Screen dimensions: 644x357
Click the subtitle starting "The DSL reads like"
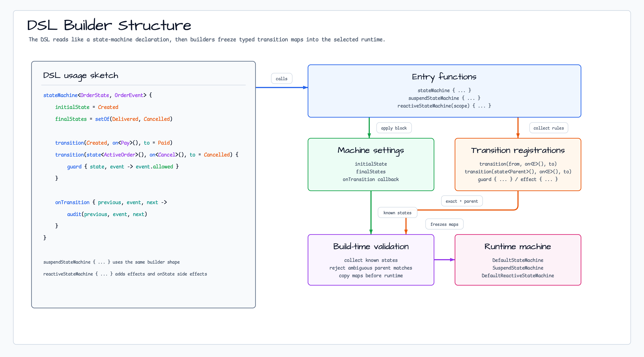[x=207, y=40]
